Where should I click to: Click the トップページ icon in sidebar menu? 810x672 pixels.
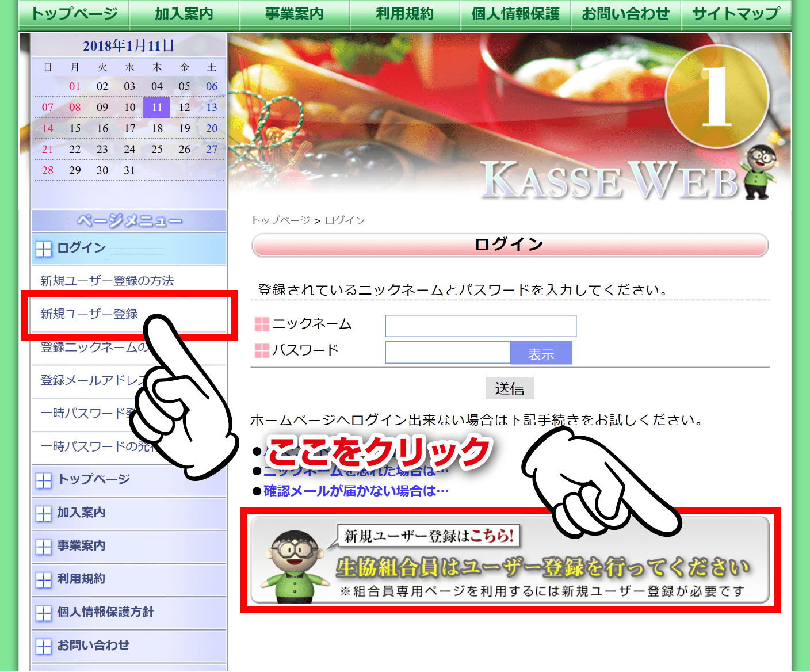[x=44, y=480]
